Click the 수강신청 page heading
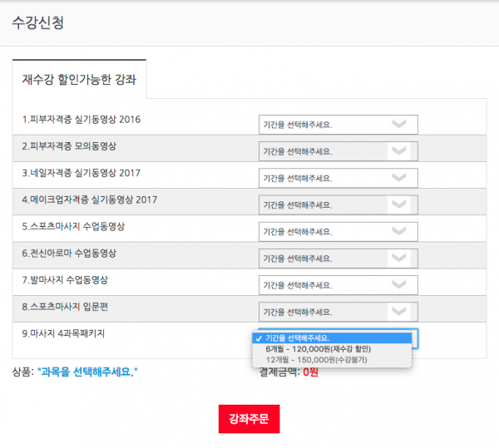The image size is (499, 448). coord(37,22)
